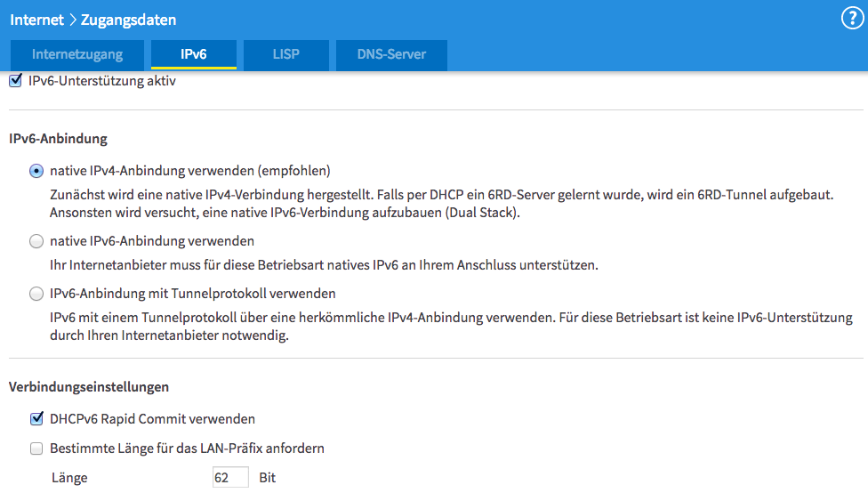Viewport: 868px width, 501px height.
Task: Open the LISP tab
Action: click(x=285, y=54)
